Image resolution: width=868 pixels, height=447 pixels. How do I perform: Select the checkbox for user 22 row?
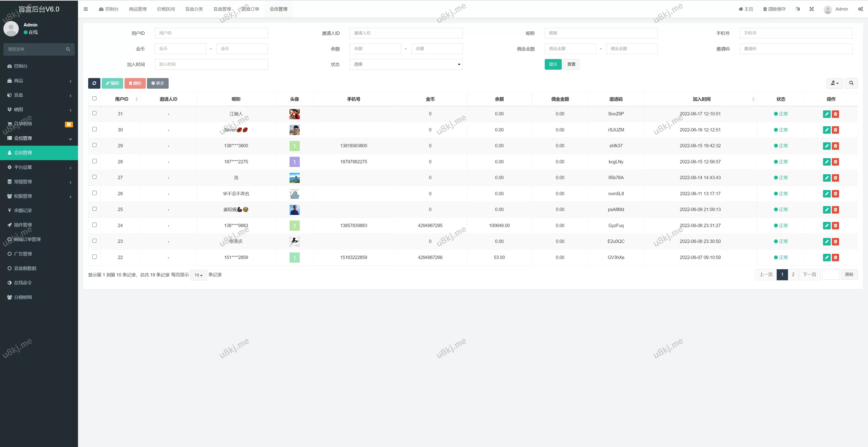(x=94, y=257)
